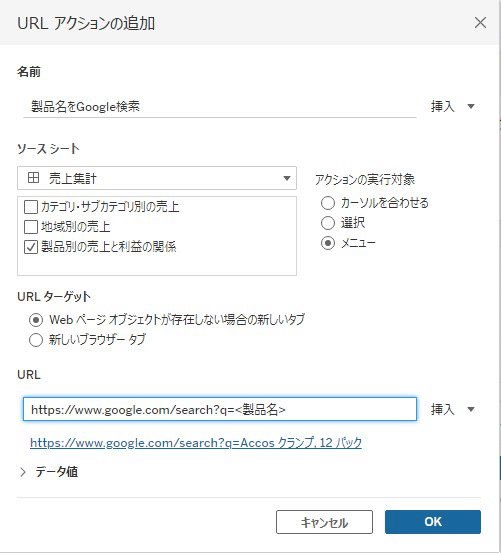Select 選択 as action trigger
Screen dimensions: 501x553
click(x=328, y=223)
